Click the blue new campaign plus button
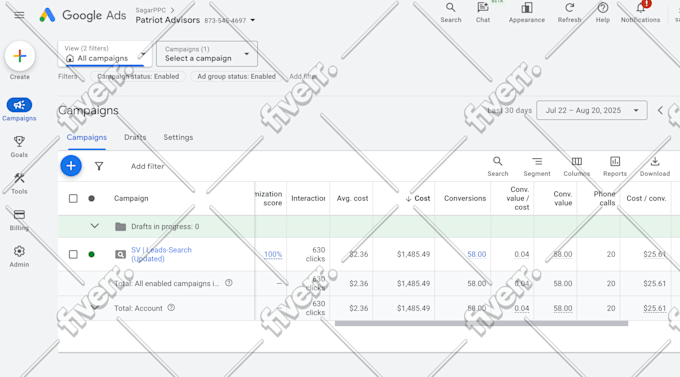Screen dimensions: 680x377 point(71,166)
